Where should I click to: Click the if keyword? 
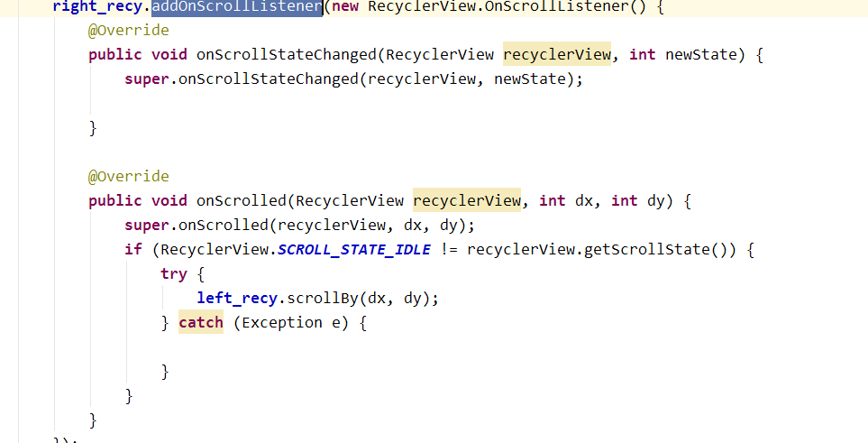pos(133,250)
